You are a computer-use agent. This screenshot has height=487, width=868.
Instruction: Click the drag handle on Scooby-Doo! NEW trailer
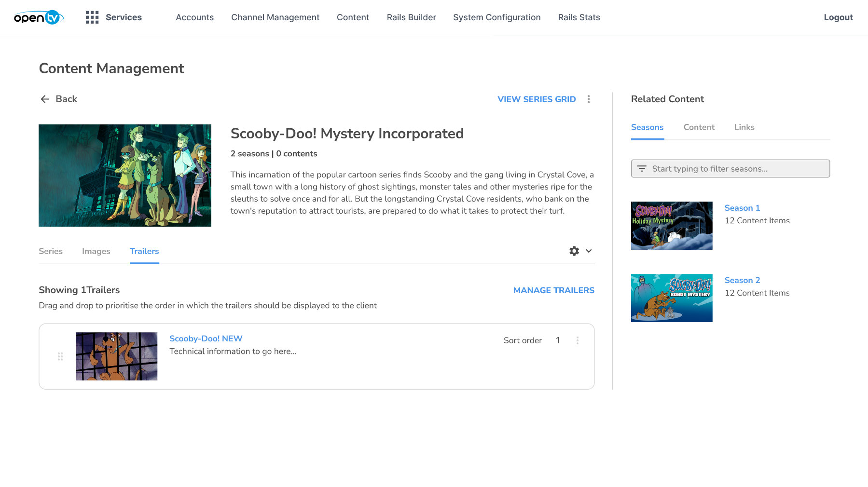(x=60, y=356)
